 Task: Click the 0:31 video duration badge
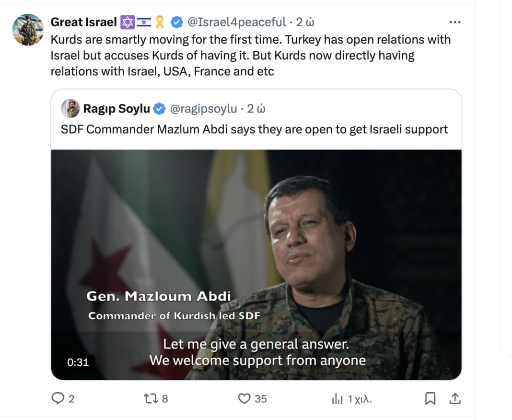click(78, 362)
